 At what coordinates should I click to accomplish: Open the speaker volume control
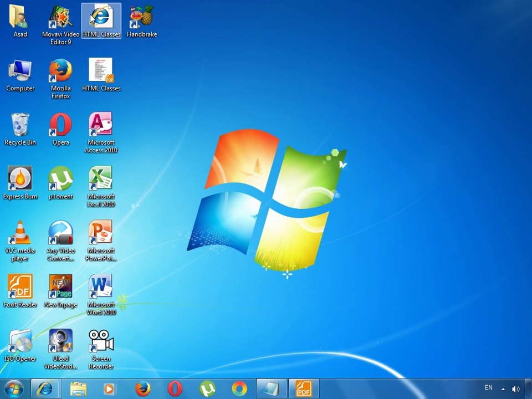515,389
